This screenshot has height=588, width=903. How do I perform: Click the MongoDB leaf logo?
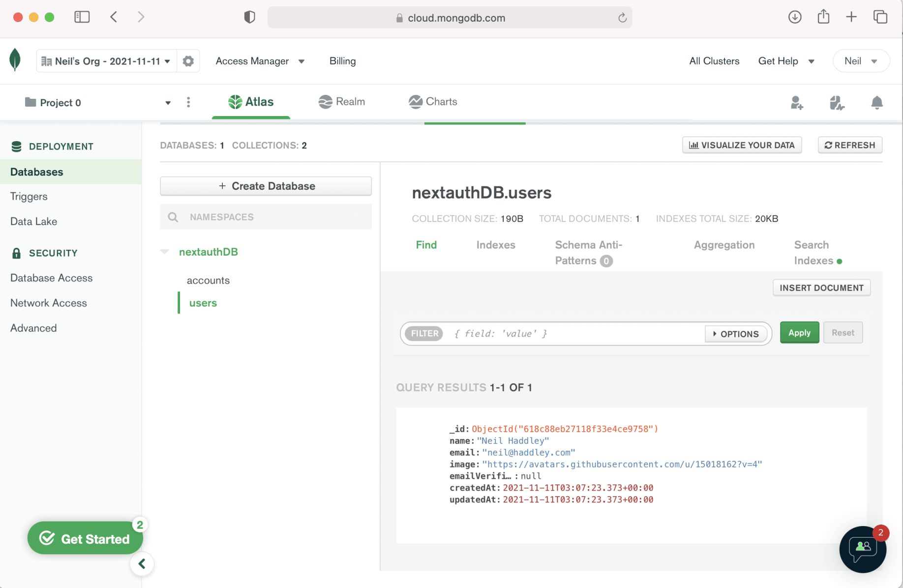15,60
